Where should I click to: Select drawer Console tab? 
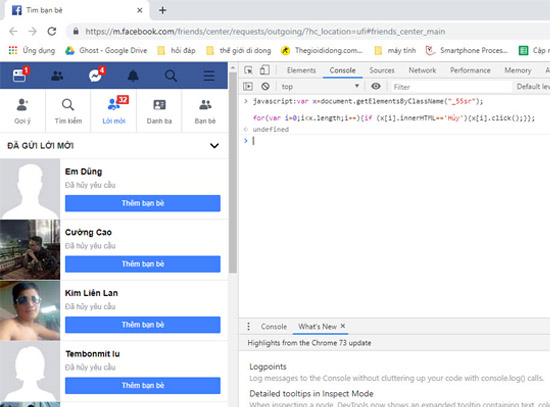tap(274, 326)
